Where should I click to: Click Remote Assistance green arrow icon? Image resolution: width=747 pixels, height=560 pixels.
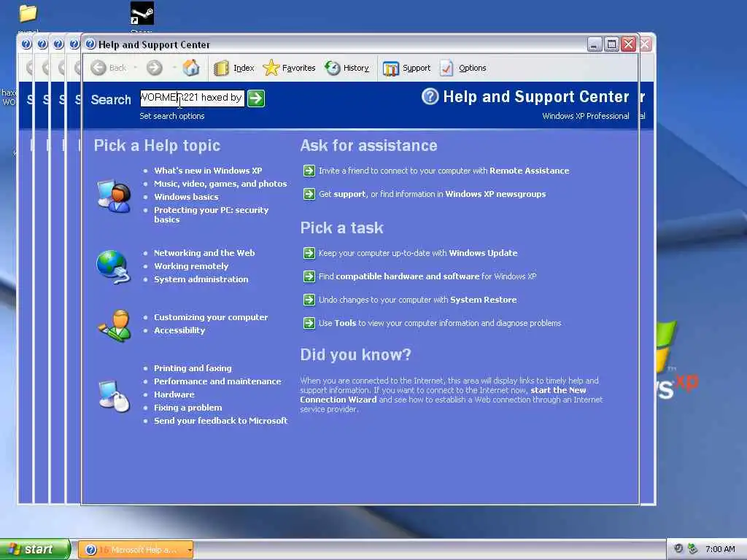pyautogui.click(x=309, y=171)
